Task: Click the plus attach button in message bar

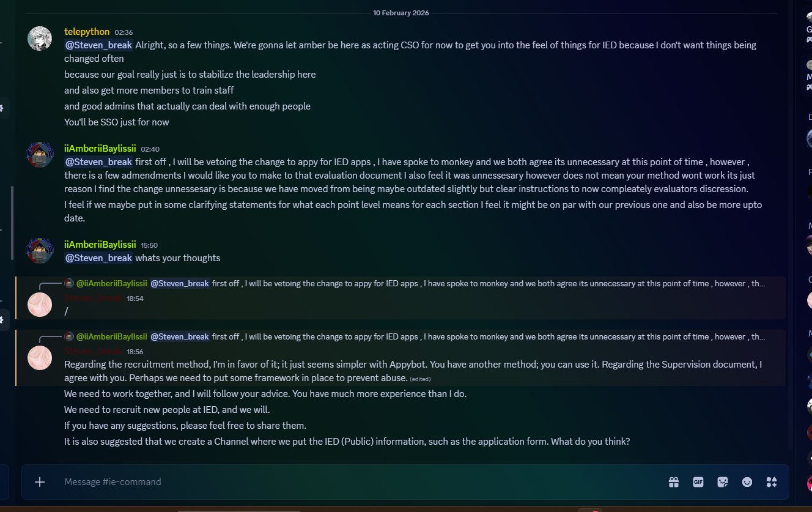Action: click(40, 482)
